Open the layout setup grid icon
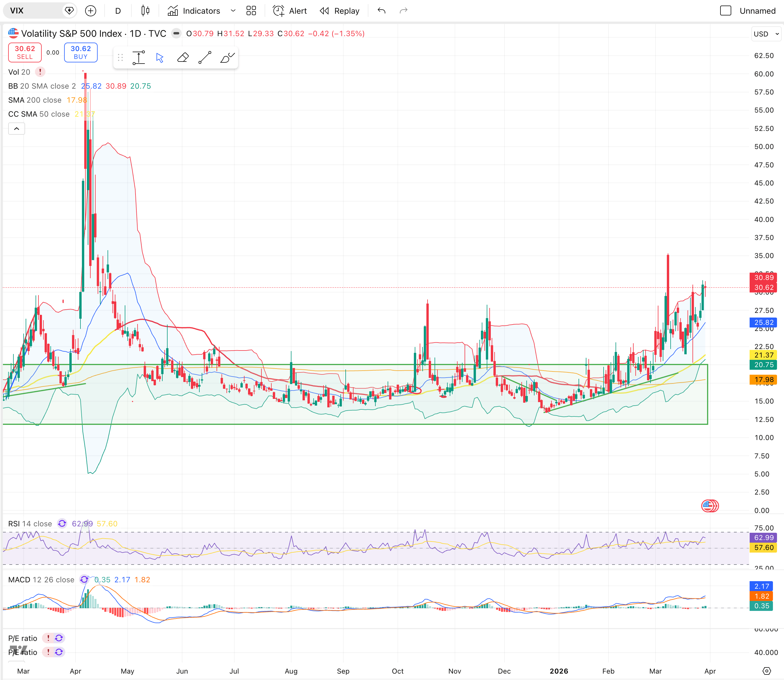The image size is (784, 680). (x=251, y=10)
